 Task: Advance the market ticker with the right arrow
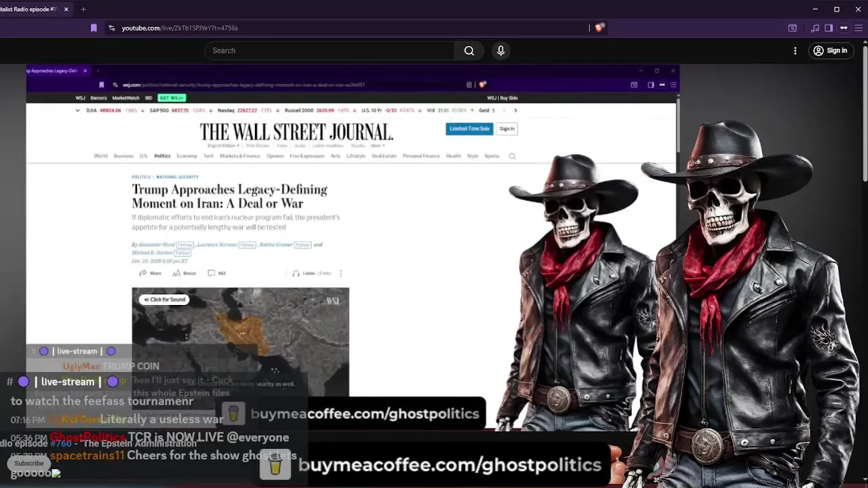[x=515, y=110]
